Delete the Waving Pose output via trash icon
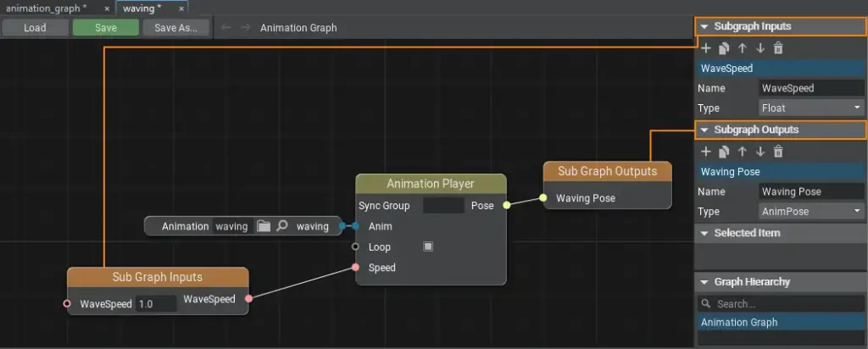This screenshot has height=349, width=868. click(x=778, y=152)
